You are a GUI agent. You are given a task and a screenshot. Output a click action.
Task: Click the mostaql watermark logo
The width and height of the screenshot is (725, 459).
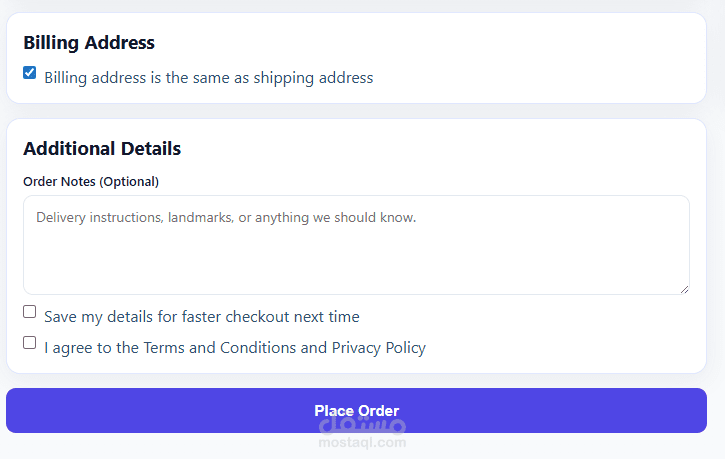click(x=362, y=429)
